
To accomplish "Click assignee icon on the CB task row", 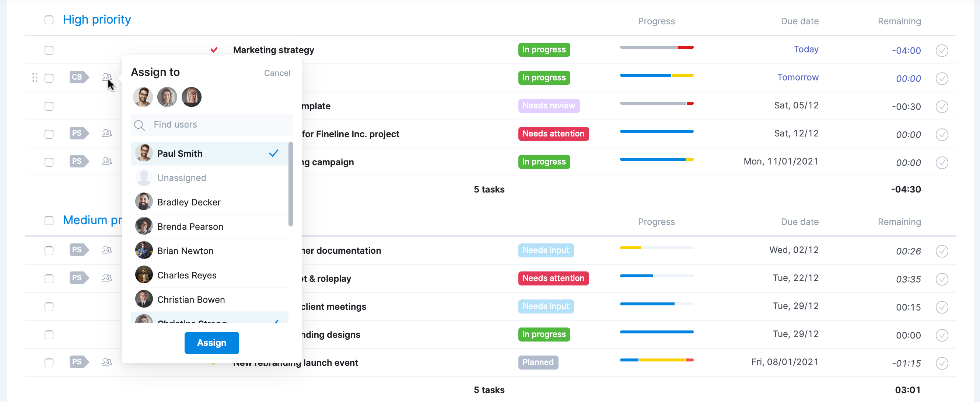I will (x=106, y=77).
